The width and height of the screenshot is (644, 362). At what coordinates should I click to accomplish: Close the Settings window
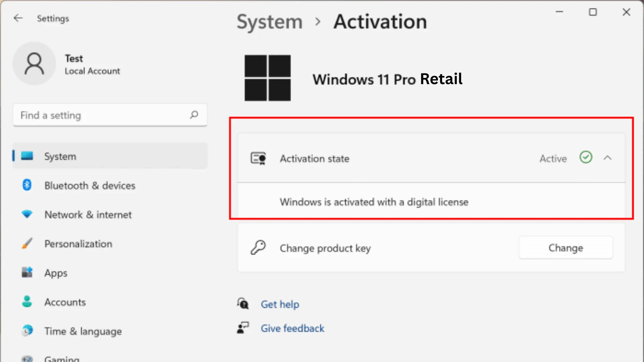tap(626, 12)
